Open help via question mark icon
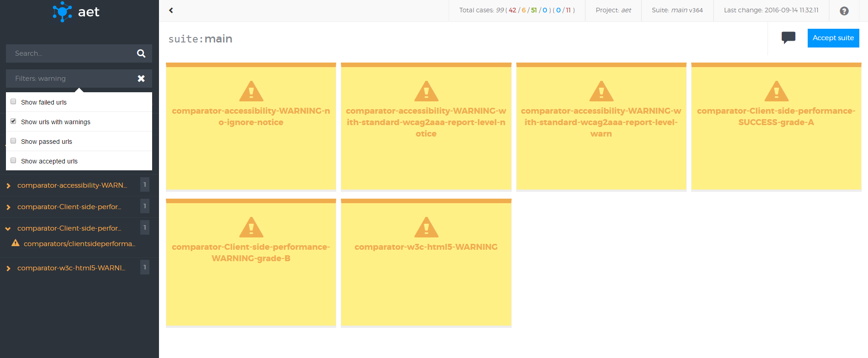Image resolution: width=868 pixels, height=358 pixels. (x=844, y=11)
